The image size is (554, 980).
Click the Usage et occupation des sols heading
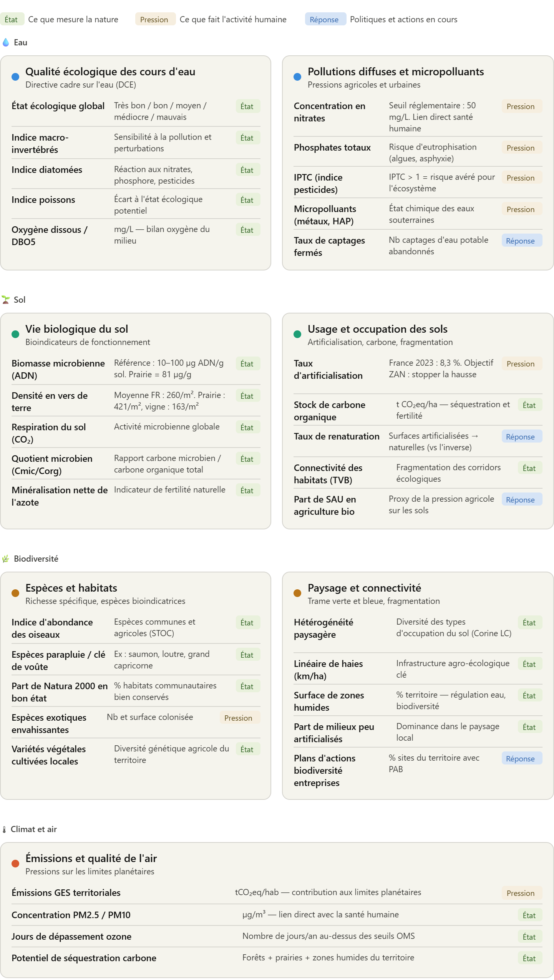(x=377, y=329)
